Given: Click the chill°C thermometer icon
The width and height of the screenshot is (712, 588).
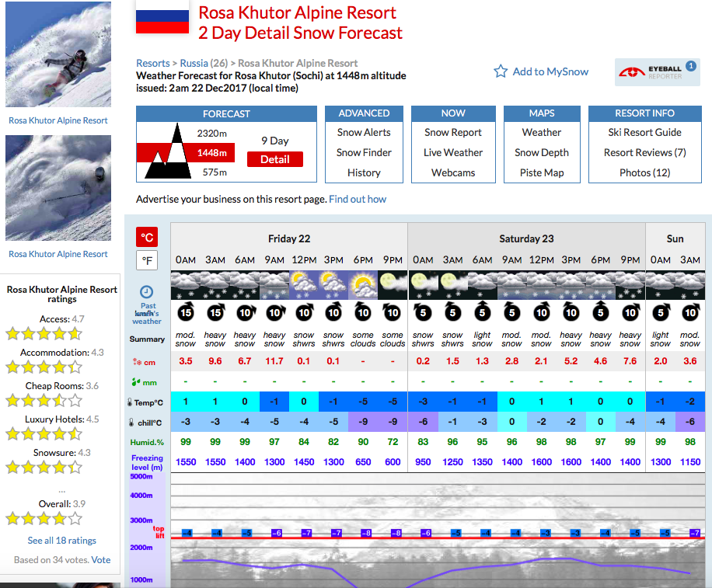Looking at the screenshot, I should click(x=131, y=423).
